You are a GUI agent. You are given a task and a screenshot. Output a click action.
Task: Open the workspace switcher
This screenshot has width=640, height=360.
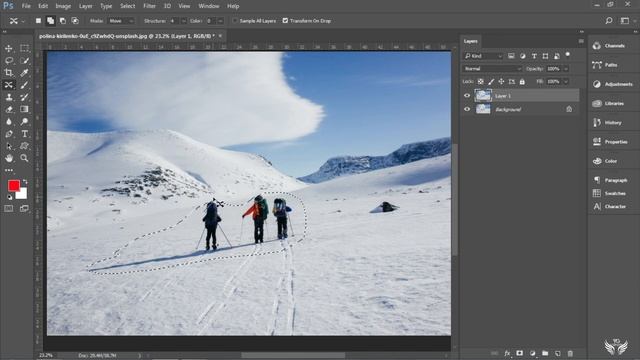(625, 20)
